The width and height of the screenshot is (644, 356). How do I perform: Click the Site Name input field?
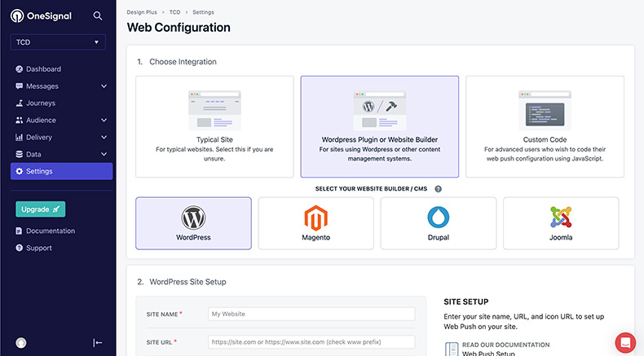[x=311, y=314]
